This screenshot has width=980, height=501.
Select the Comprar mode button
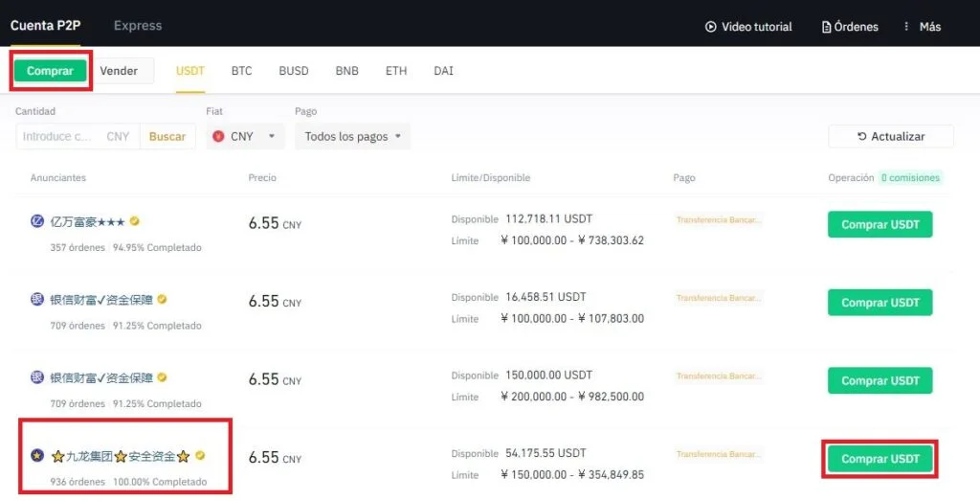(50, 71)
